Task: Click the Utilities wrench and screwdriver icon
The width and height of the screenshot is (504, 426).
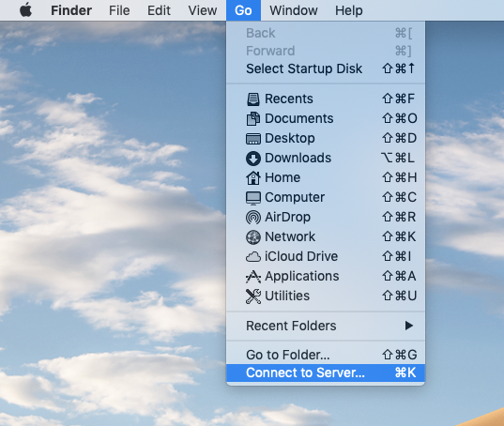Action: tap(253, 297)
